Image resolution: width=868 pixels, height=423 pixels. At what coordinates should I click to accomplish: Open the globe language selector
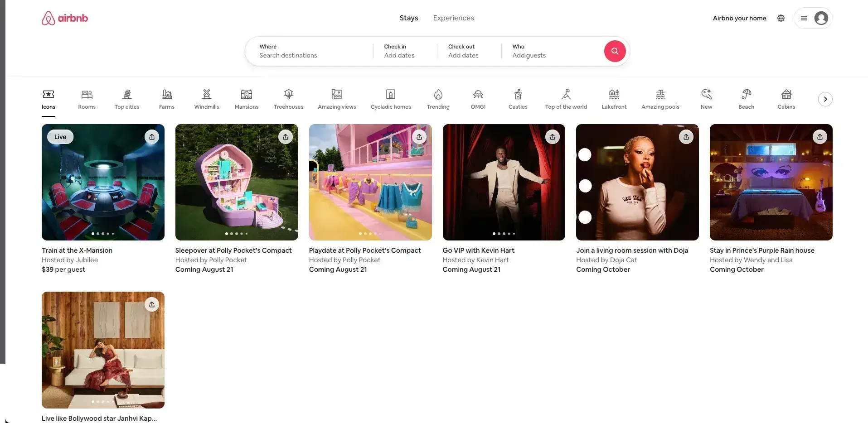781,18
